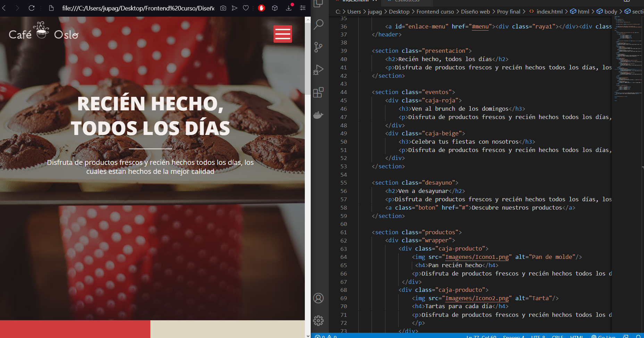Click the 'RECIÉN HECHO, TODOS LOS DÍAS' heading
The height and width of the screenshot is (338, 644).
pos(150,116)
